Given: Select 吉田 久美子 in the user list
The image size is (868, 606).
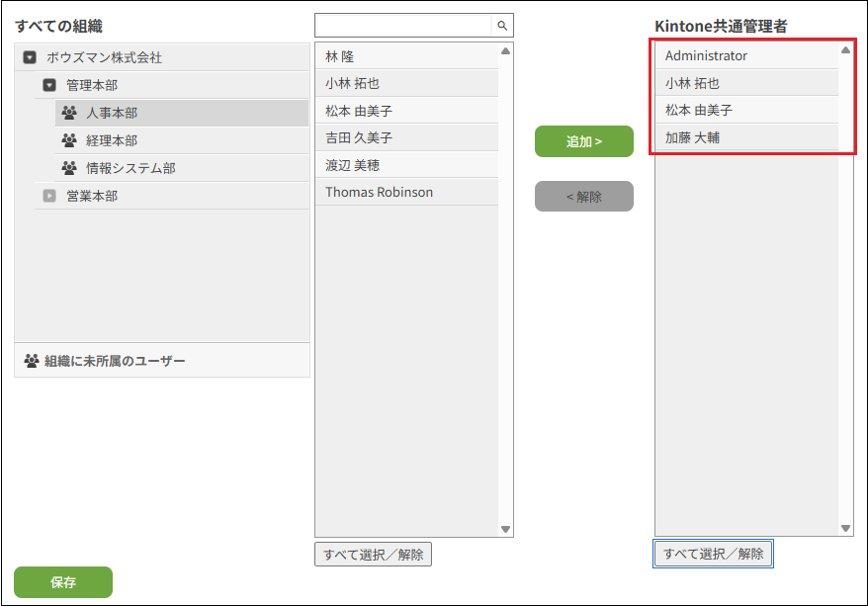Looking at the screenshot, I should point(407,137).
